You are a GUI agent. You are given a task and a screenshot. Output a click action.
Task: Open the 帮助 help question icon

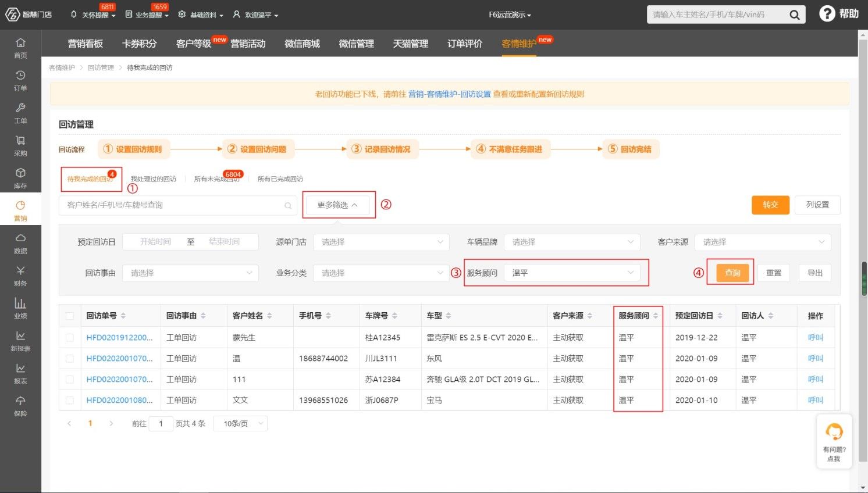tap(827, 13)
